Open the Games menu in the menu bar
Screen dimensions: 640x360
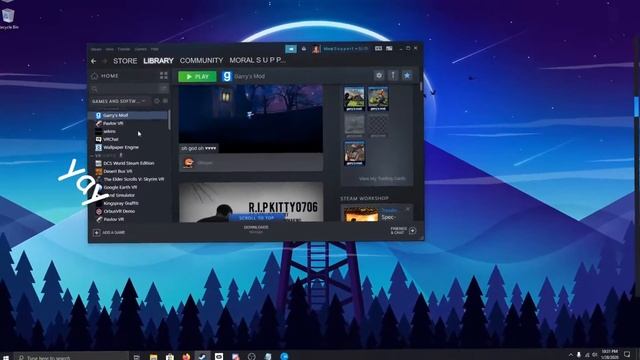tap(140, 49)
